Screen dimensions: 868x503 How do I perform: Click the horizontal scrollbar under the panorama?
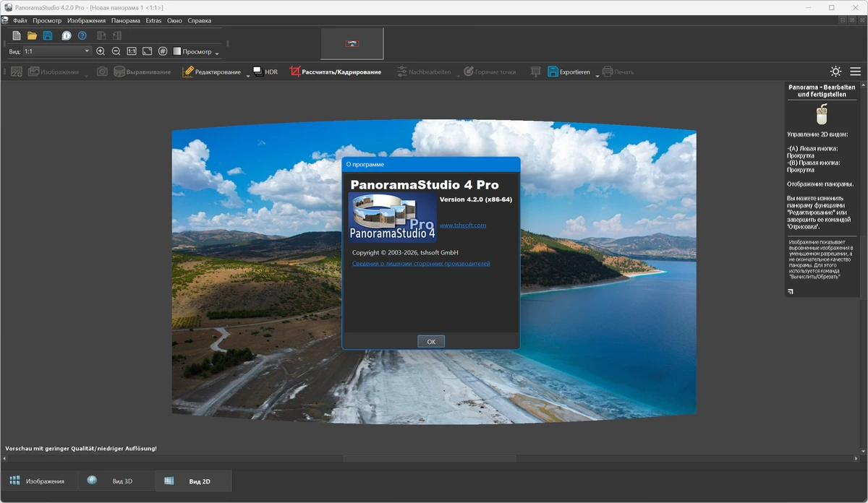(x=430, y=459)
